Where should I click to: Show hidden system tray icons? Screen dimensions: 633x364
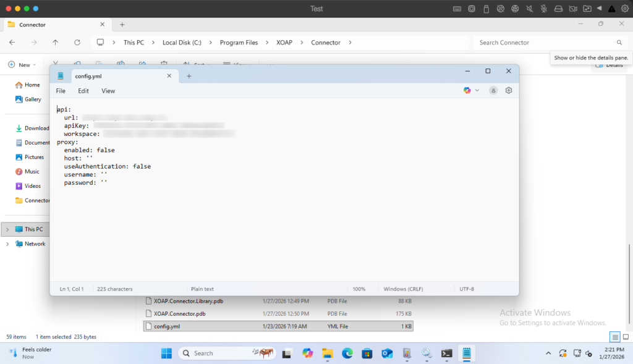click(548, 353)
